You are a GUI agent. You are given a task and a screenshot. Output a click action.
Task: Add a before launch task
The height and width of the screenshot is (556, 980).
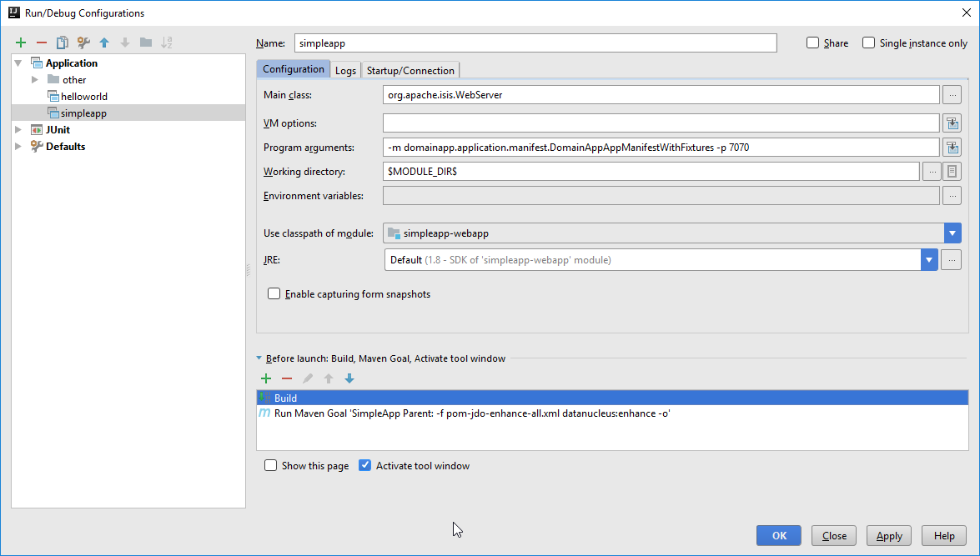(x=266, y=378)
